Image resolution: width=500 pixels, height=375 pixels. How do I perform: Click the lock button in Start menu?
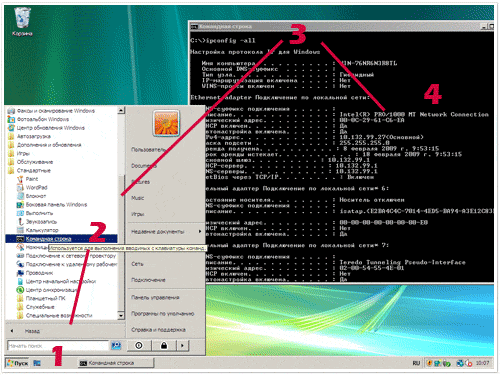tap(164, 346)
